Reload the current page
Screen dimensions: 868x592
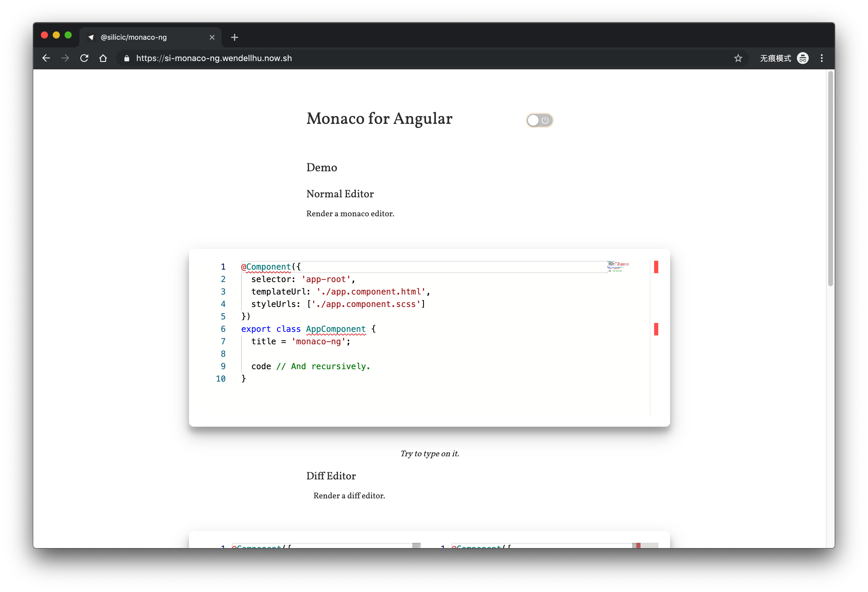coord(84,58)
